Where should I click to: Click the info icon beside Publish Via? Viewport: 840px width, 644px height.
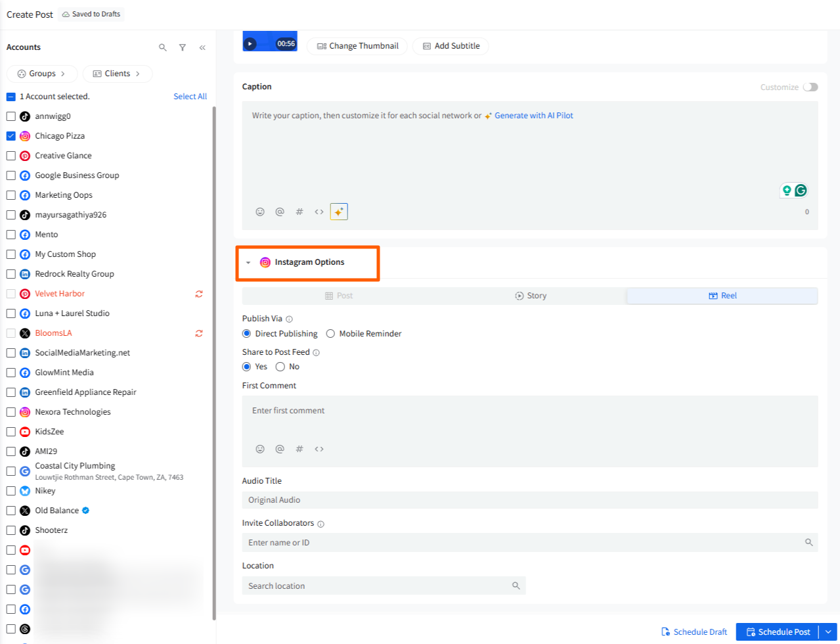[x=290, y=319]
